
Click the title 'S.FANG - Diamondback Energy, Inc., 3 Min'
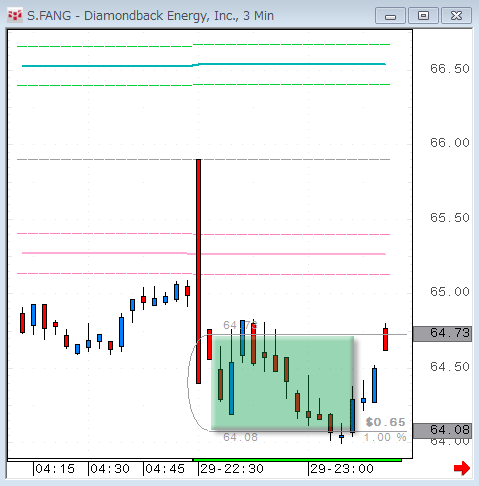click(150, 16)
